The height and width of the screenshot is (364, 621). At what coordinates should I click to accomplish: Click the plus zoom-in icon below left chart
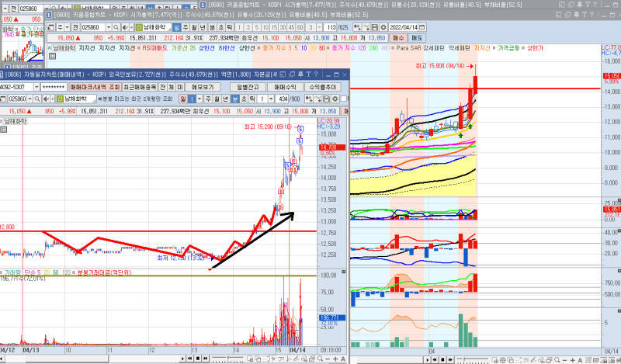pyautogui.click(x=335, y=359)
